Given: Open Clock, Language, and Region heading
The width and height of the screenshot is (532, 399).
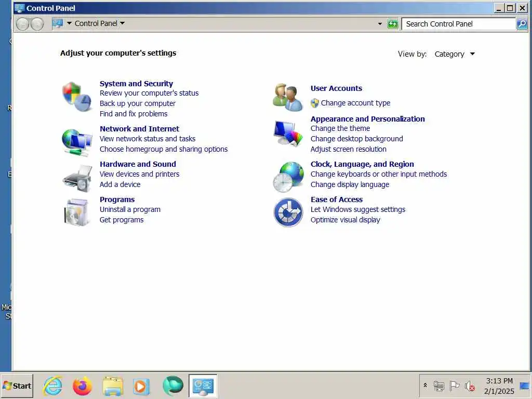Looking at the screenshot, I should [x=362, y=164].
